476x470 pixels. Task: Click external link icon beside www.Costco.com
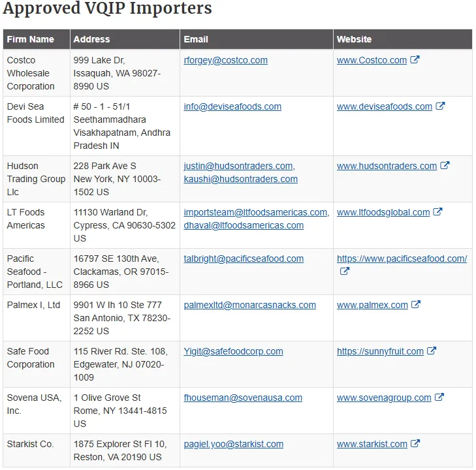click(x=415, y=60)
